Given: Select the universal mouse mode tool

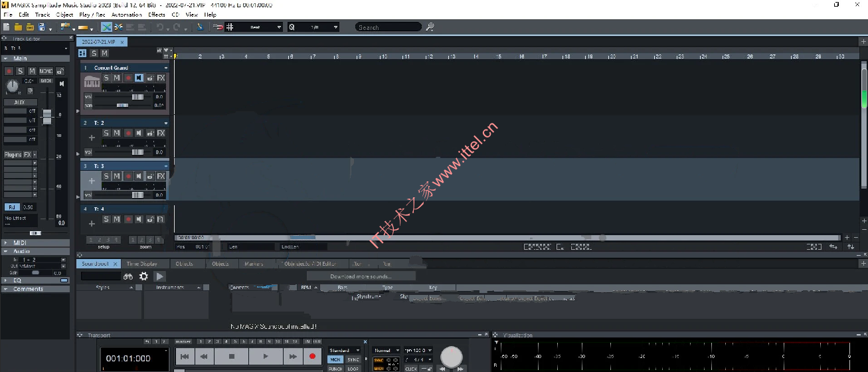Looking at the screenshot, I should tap(106, 27).
